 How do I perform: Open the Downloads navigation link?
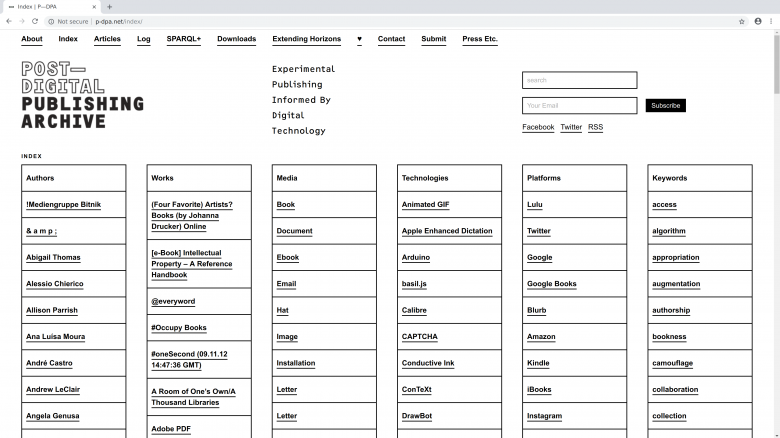tap(236, 39)
